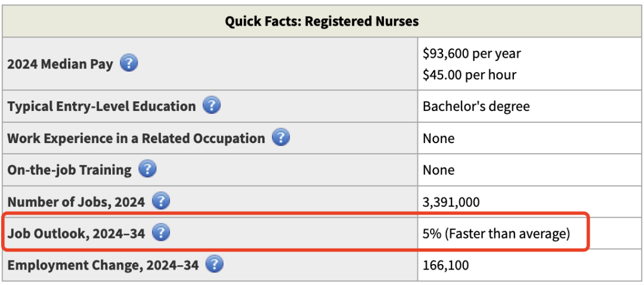Show help for Employment Change, 2024–34
This screenshot has height=285, width=644.
(214, 265)
